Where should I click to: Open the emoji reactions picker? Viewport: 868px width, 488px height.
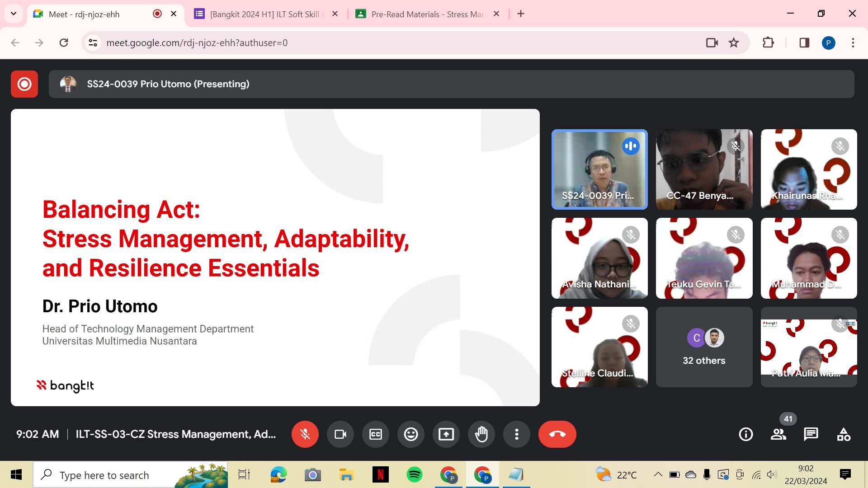(x=410, y=434)
